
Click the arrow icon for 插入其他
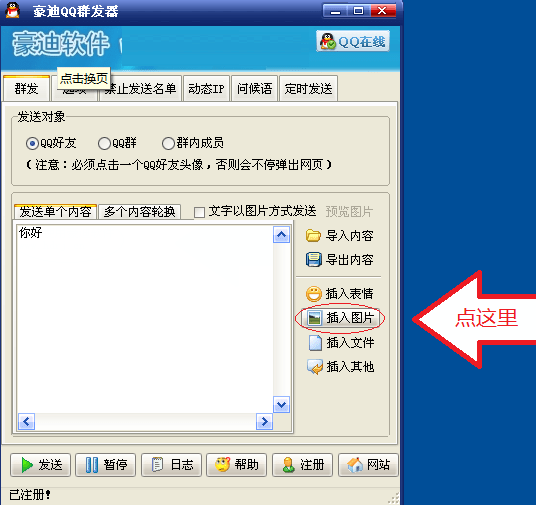click(315, 367)
